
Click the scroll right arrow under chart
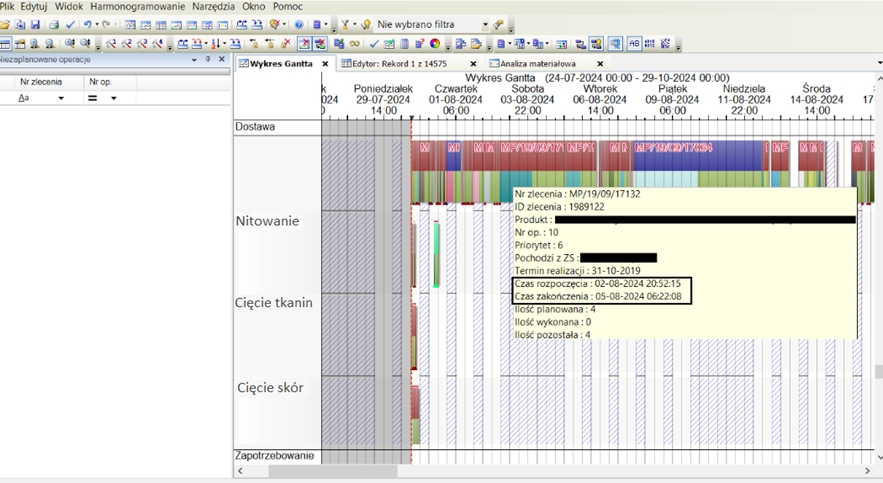[867, 471]
